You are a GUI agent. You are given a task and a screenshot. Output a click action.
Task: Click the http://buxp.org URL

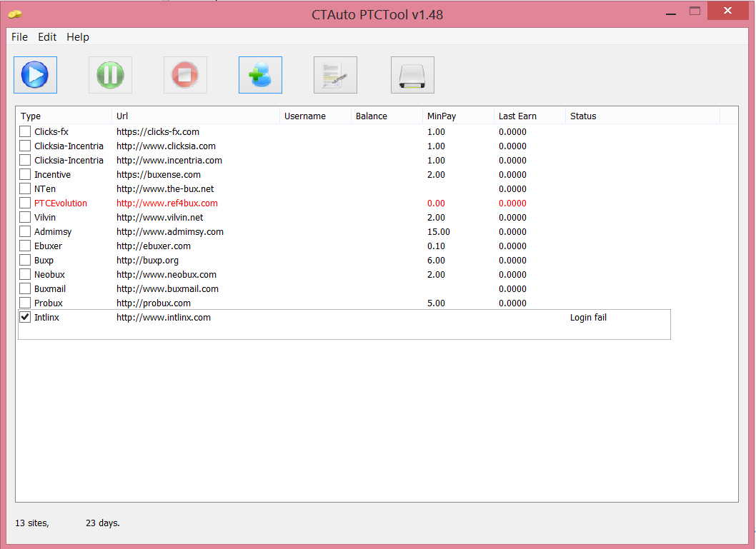pyautogui.click(x=147, y=261)
